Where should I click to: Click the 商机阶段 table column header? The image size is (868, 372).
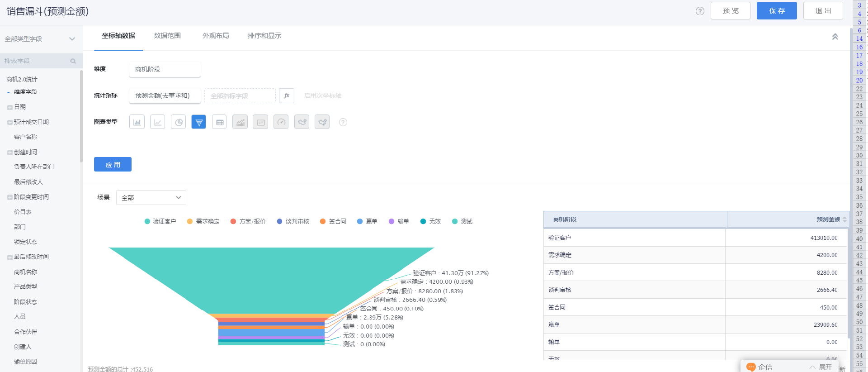pos(635,219)
